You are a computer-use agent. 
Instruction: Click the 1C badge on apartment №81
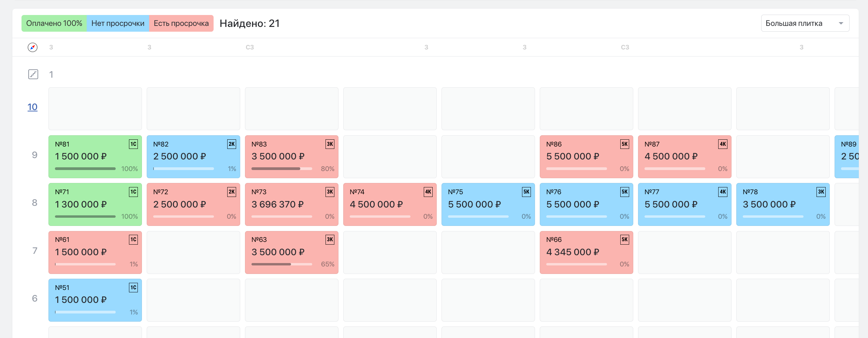(133, 144)
